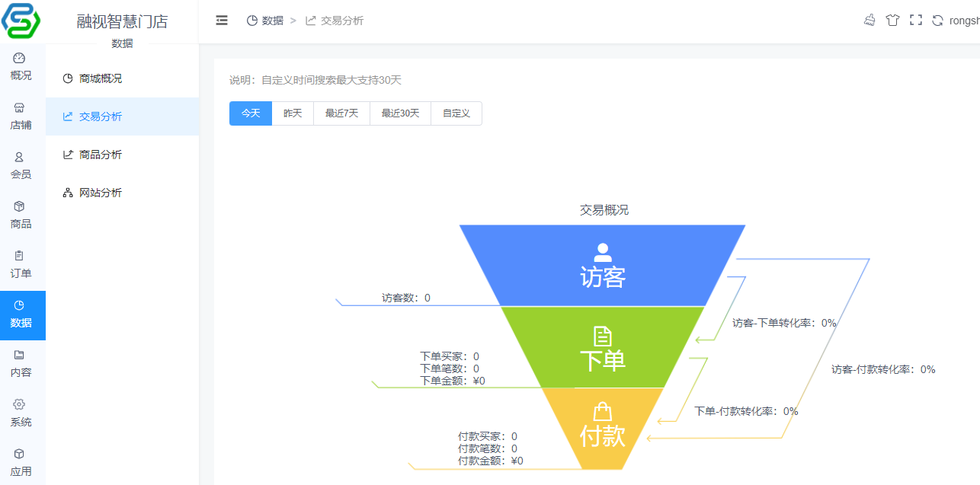Viewport: 980px width, 485px height.
Task: Open the 商品 products section
Action: [21, 215]
